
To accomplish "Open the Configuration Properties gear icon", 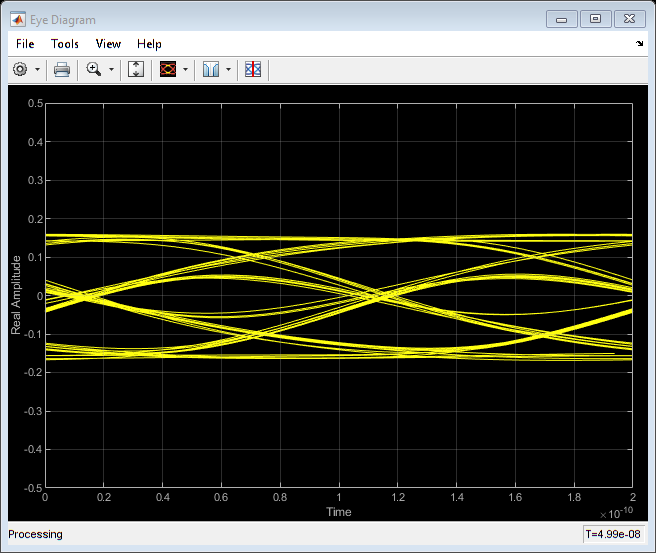I will click(x=20, y=69).
